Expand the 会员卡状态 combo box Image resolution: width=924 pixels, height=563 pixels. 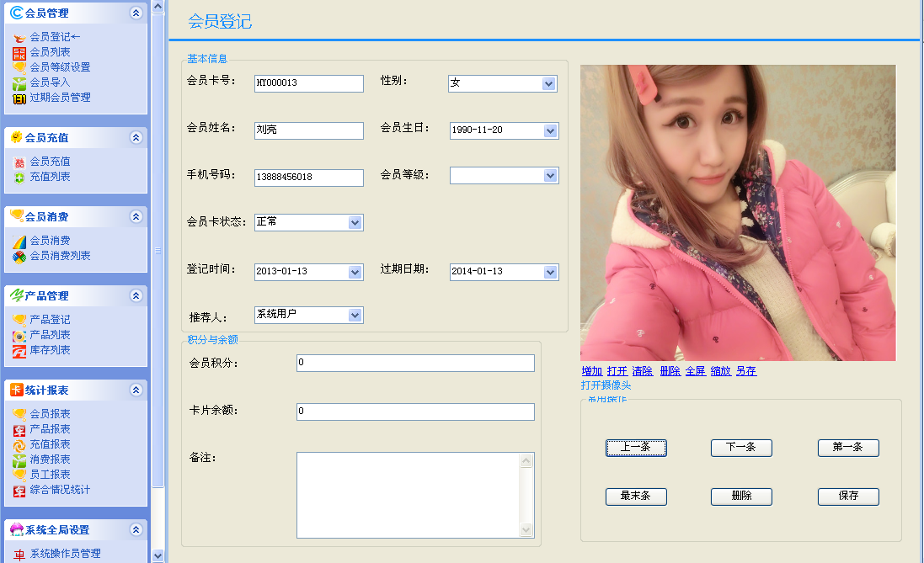tap(355, 222)
